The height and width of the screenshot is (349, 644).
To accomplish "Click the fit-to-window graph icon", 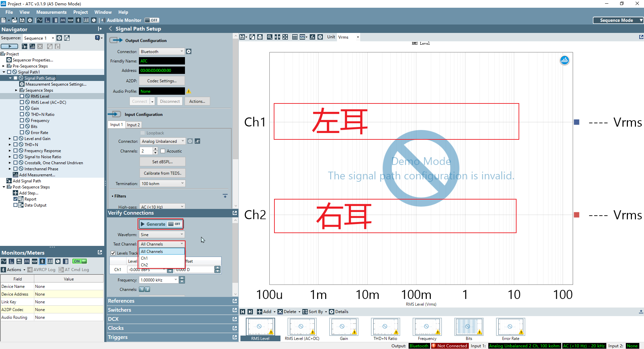I will coord(285,37).
